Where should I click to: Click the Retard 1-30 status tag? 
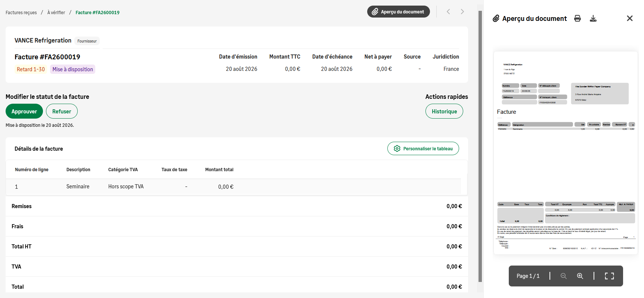click(x=31, y=69)
